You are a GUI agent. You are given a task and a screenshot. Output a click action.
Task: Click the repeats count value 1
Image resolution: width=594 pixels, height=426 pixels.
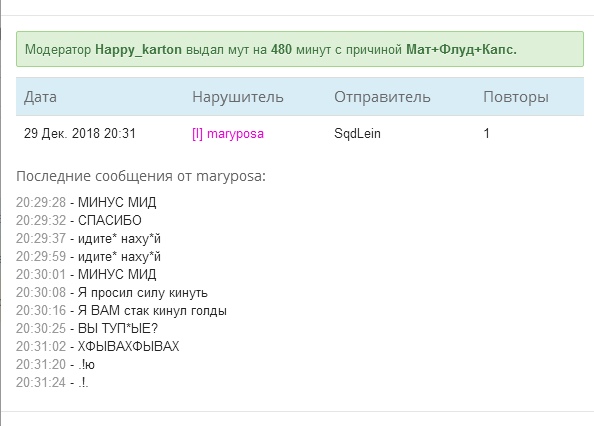click(486, 133)
